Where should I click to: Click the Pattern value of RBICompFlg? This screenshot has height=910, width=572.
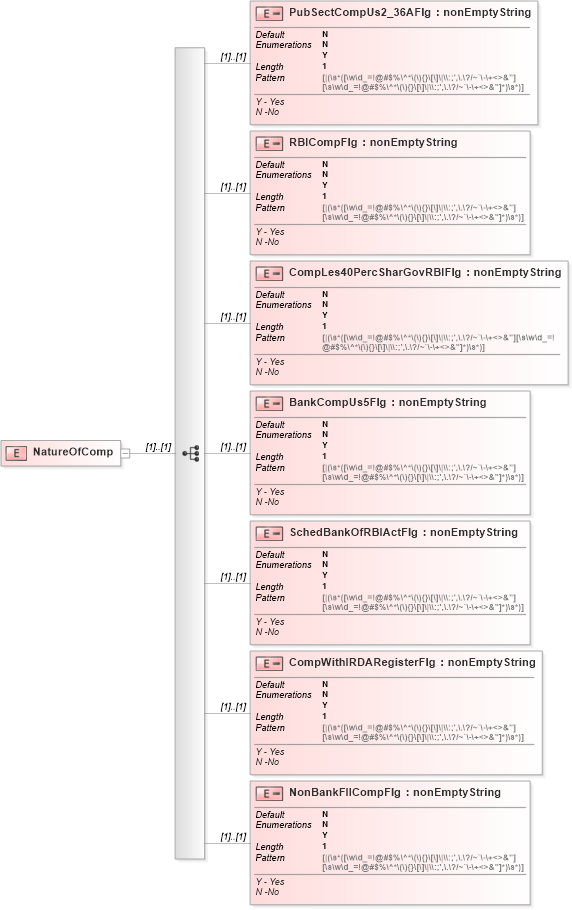coord(423,212)
